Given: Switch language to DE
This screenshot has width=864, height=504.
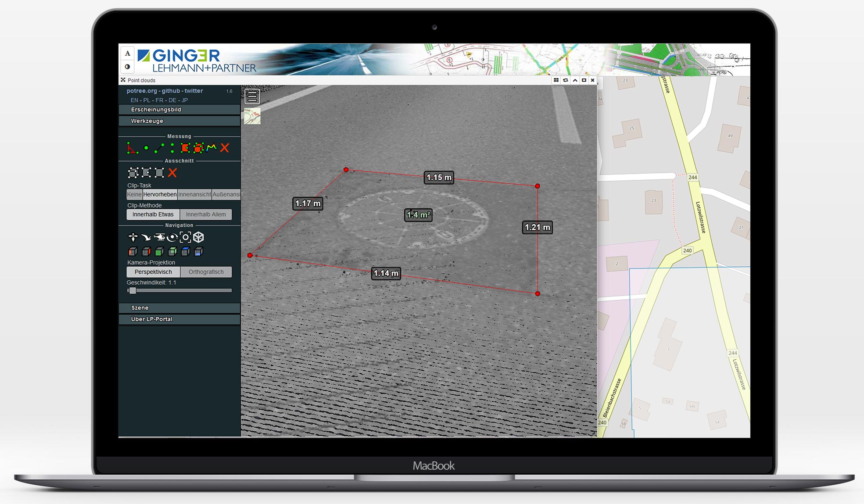Looking at the screenshot, I should pyautogui.click(x=172, y=100).
